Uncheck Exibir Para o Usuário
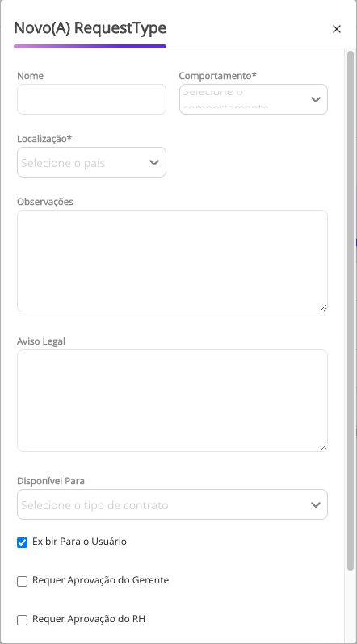The image size is (357, 644). tap(22, 542)
